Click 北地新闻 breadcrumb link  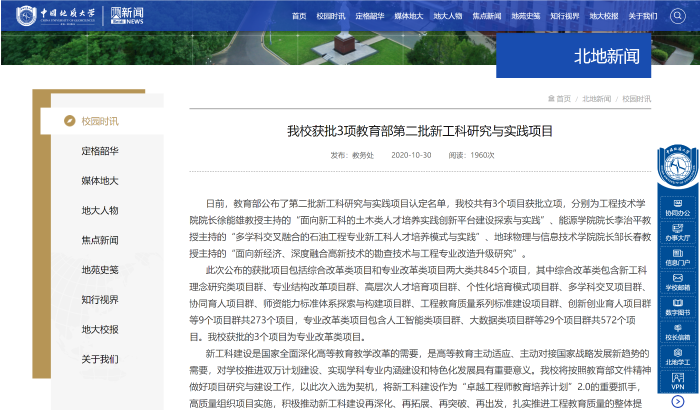pyautogui.click(x=597, y=99)
